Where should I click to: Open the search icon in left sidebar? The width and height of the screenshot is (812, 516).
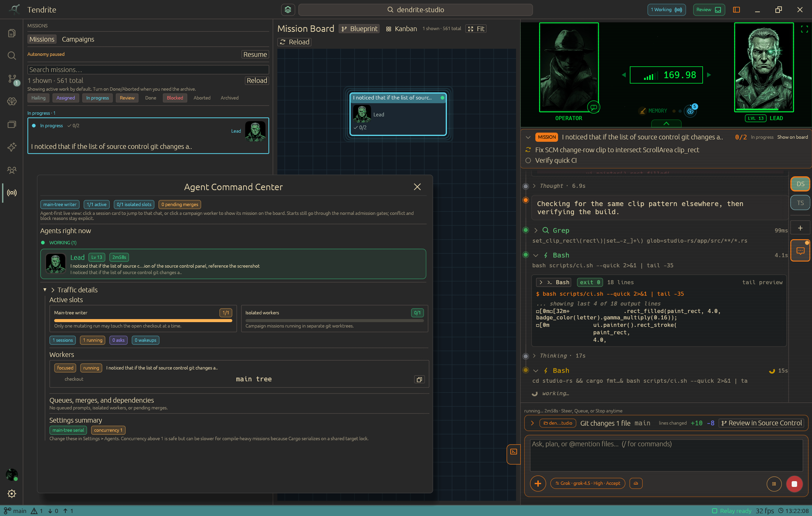point(12,56)
